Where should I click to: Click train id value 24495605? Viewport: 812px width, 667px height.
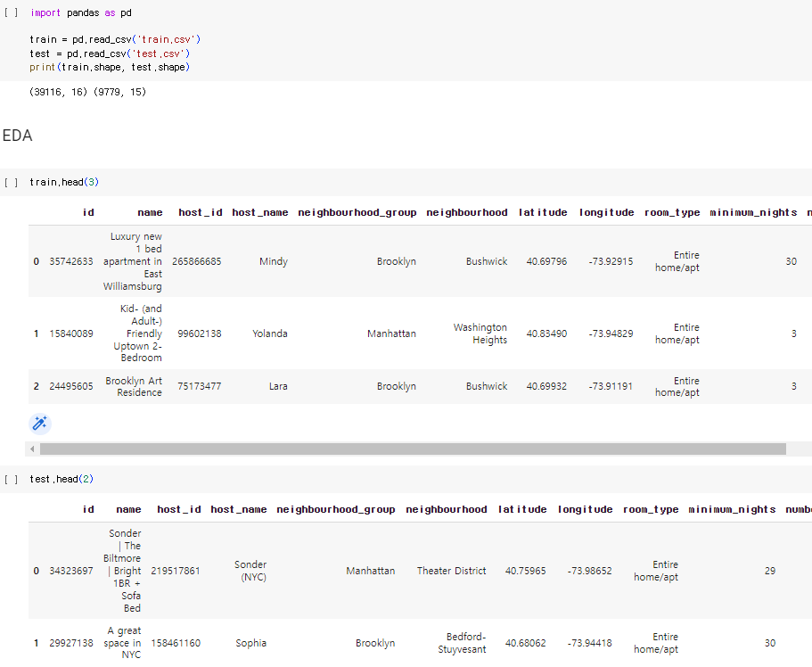(71, 386)
